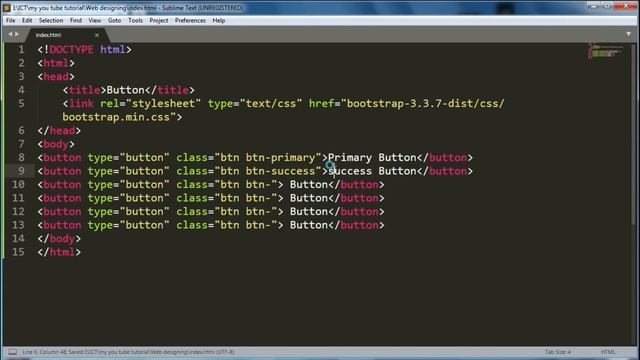
Task: Click the Sublime Text icon in title bar
Action: [x=6, y=8]
